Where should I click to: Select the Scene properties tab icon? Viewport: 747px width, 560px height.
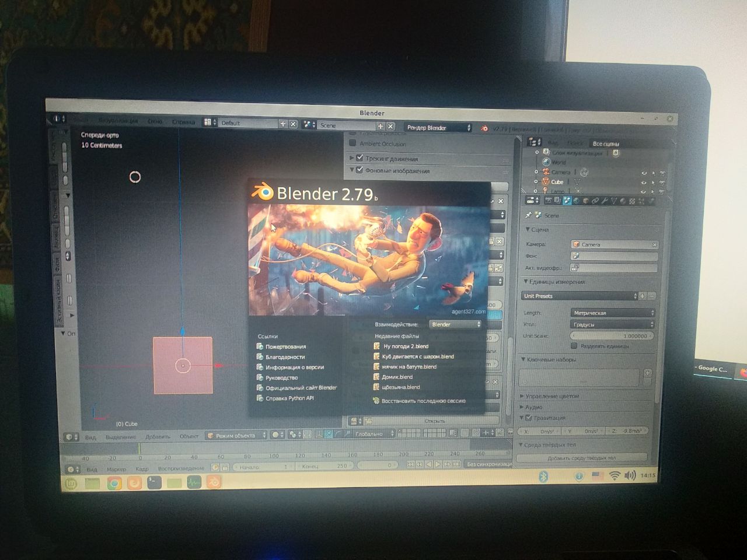[x=567, y=201]
